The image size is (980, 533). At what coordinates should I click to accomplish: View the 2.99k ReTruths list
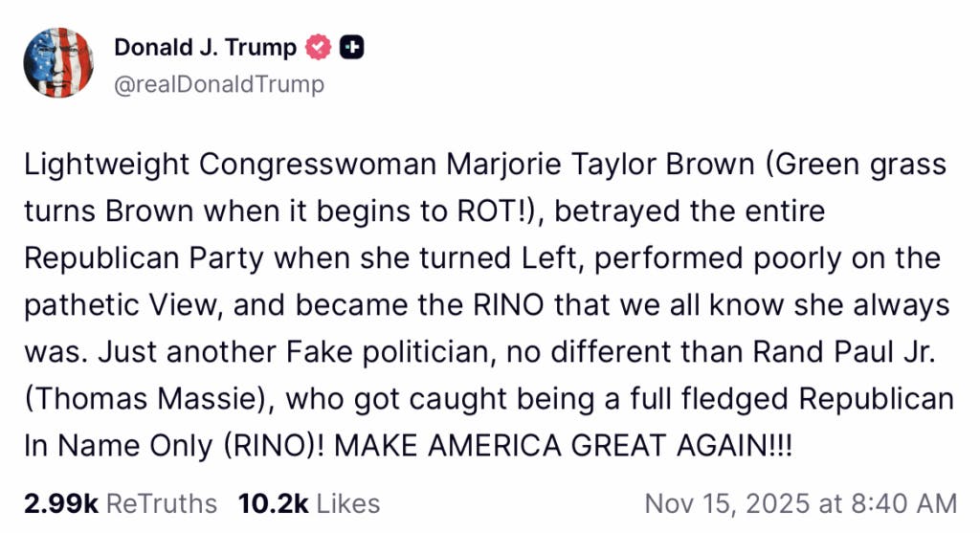point(120,503)
